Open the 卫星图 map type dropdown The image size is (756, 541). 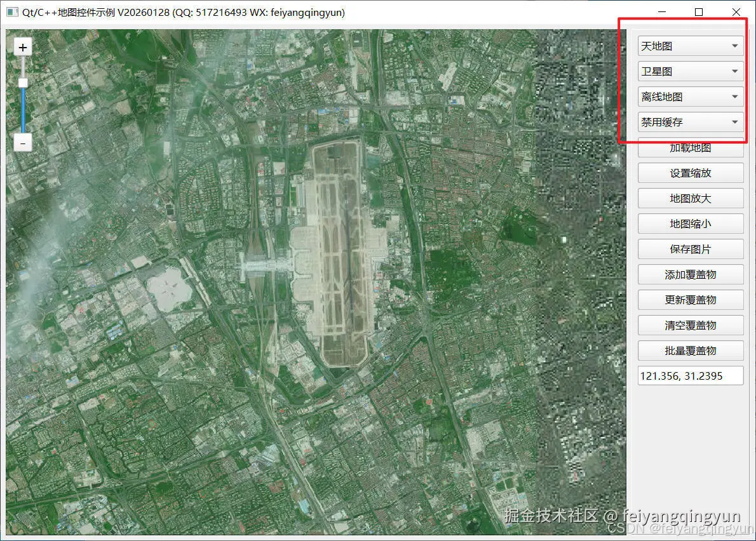[691, 71]
